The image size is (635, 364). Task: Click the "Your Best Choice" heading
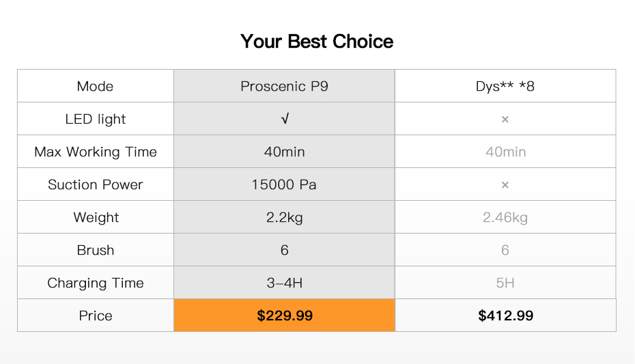pos(317,42)
